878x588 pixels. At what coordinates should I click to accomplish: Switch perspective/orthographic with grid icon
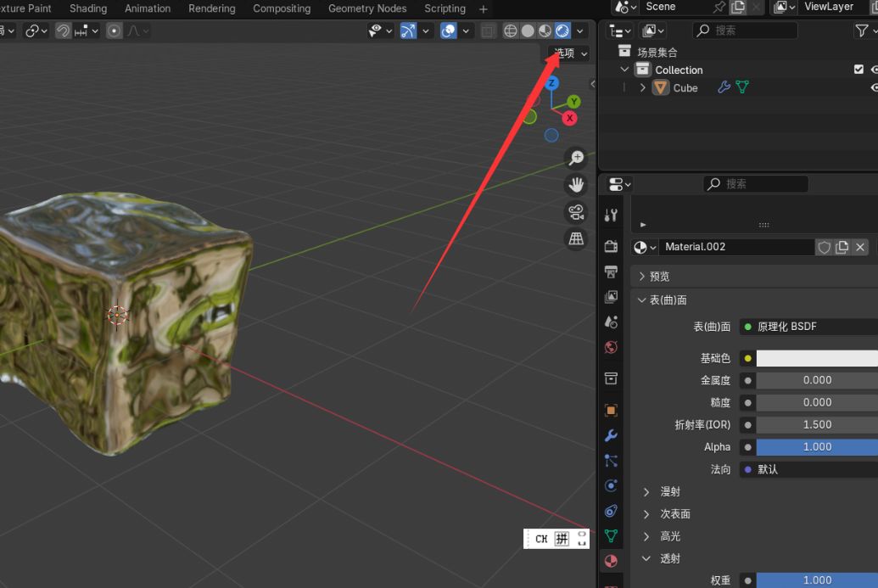576,239
